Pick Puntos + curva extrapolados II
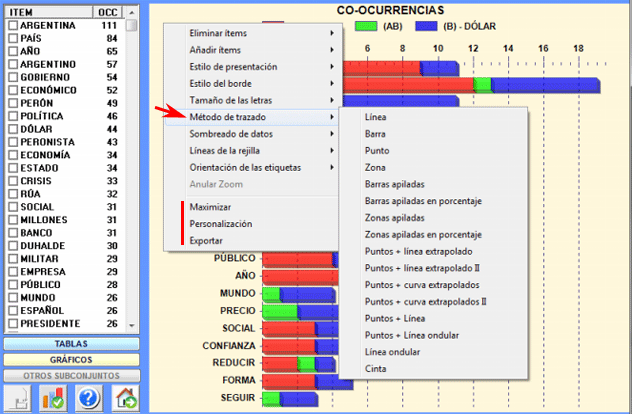 tap(426, 302)
